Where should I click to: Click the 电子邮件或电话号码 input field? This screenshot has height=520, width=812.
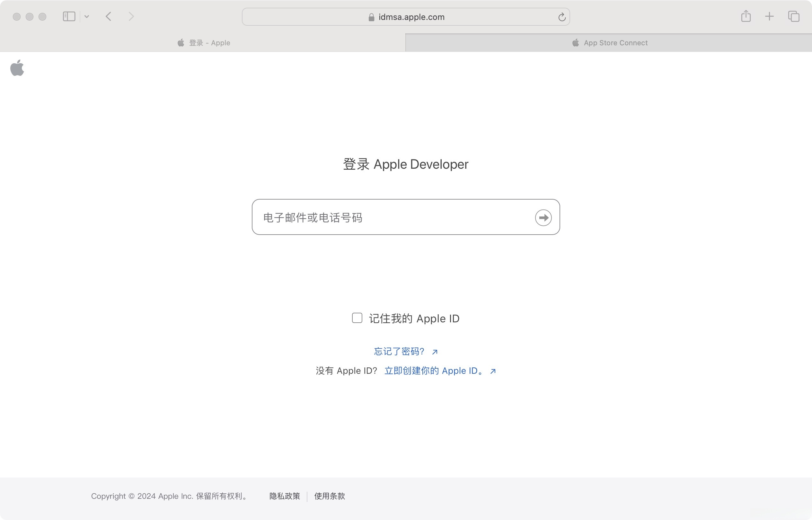(x=392, y=218)
